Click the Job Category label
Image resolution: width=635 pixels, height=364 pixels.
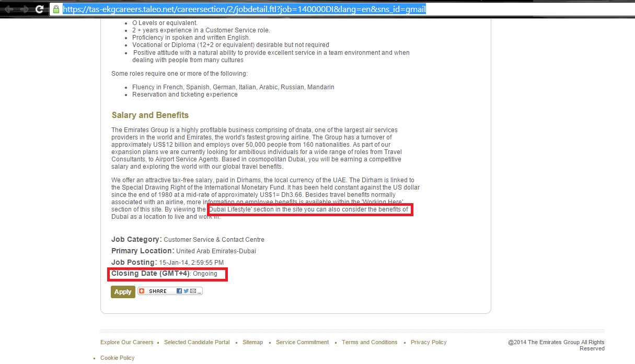point(136,239)
